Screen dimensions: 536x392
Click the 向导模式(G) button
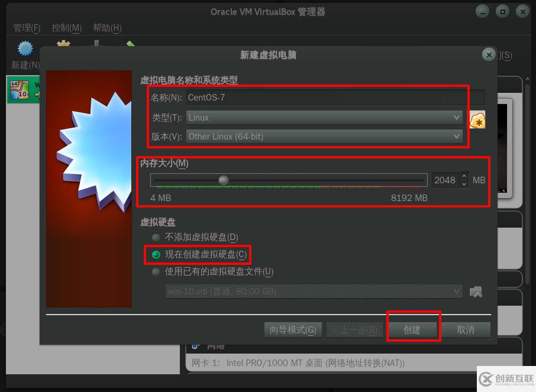coord(293,330)
